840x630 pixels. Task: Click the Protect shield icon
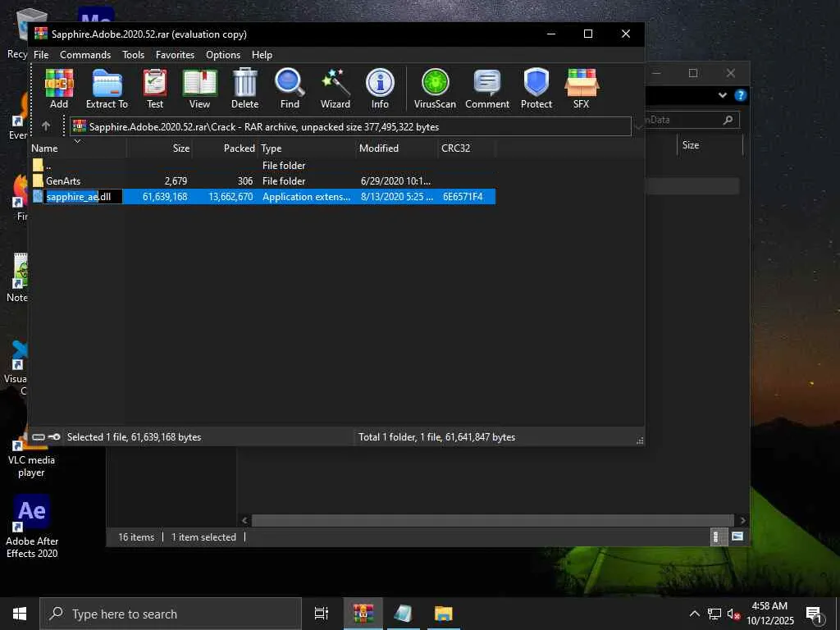click(536, 89)
